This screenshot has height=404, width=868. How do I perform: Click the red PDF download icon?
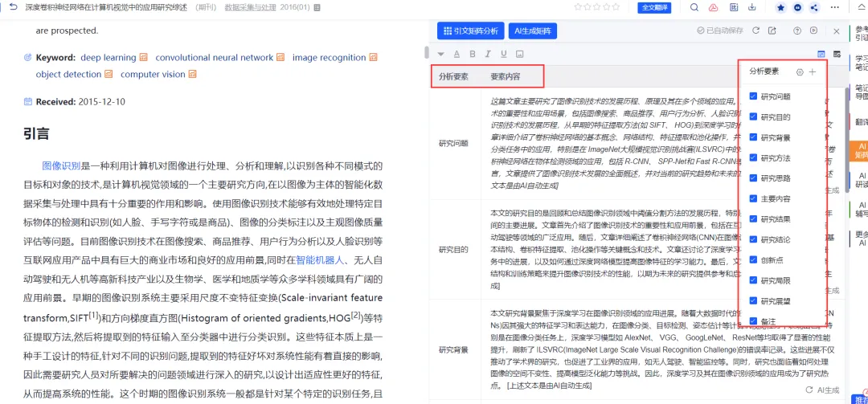tap(714, 8)
